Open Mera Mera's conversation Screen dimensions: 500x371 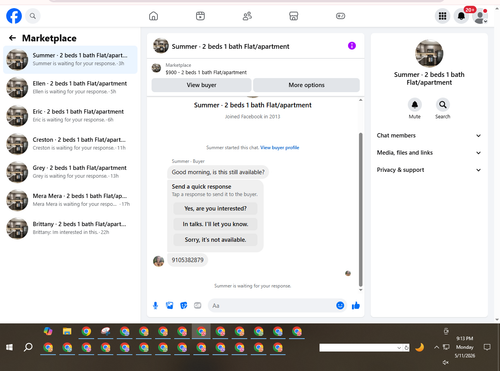click(x=70, y=200)
